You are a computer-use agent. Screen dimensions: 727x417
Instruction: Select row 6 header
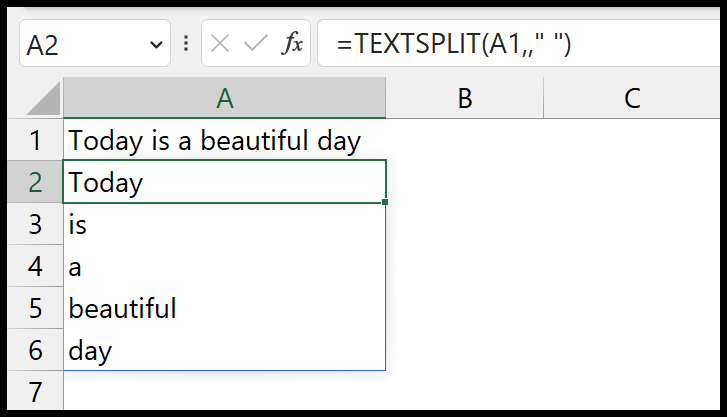(x=35, y=350)
